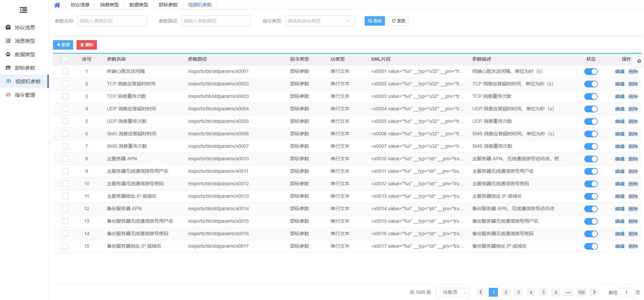The width and height of the screenshot is (644, 300).
Task: Click 协议信息 sidebar icon
Action: (8, 27)
